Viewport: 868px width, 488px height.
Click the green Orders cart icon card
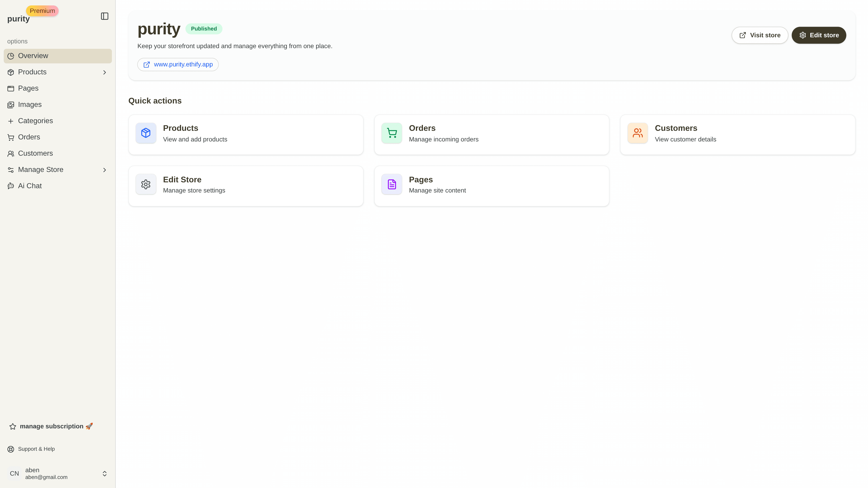point(392,133)
